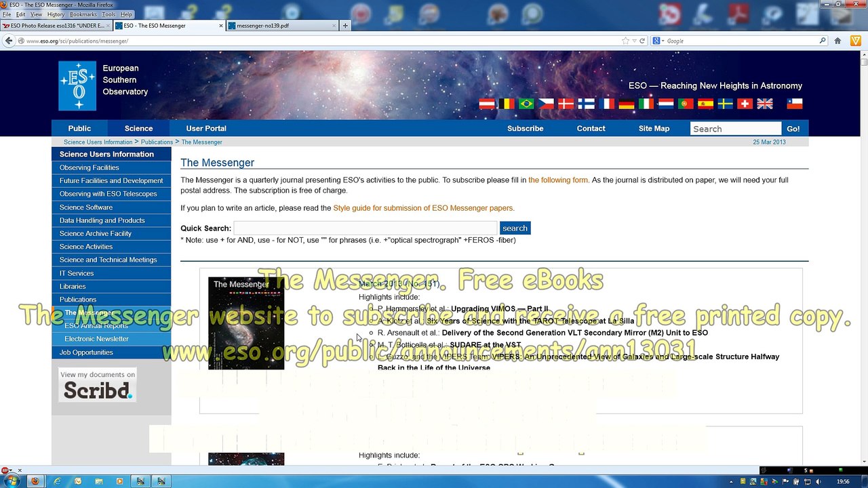Open the URL history dropdown arrow
The height and width of the screenshot is (488, 868).
(x=634, y=41)
